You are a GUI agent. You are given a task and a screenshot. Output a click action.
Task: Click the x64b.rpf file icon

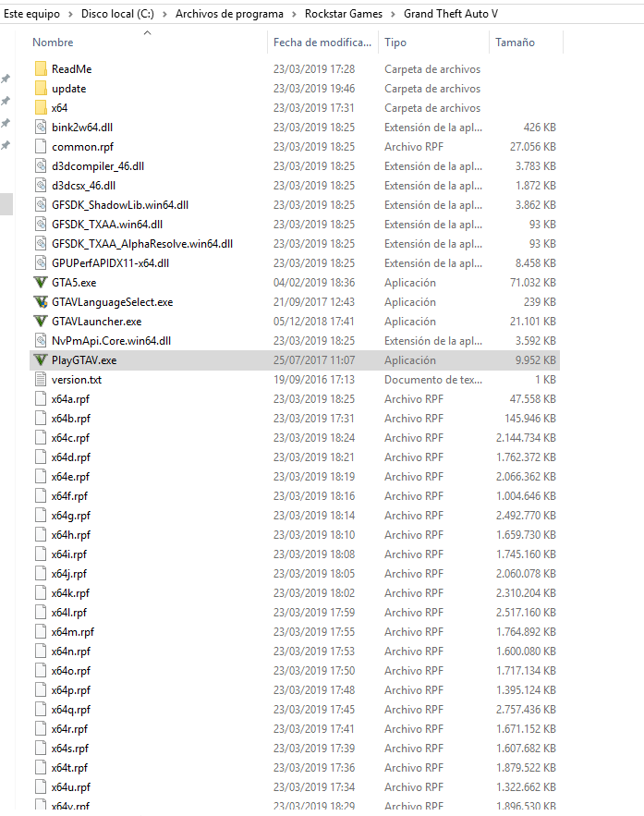coord(41,419)
